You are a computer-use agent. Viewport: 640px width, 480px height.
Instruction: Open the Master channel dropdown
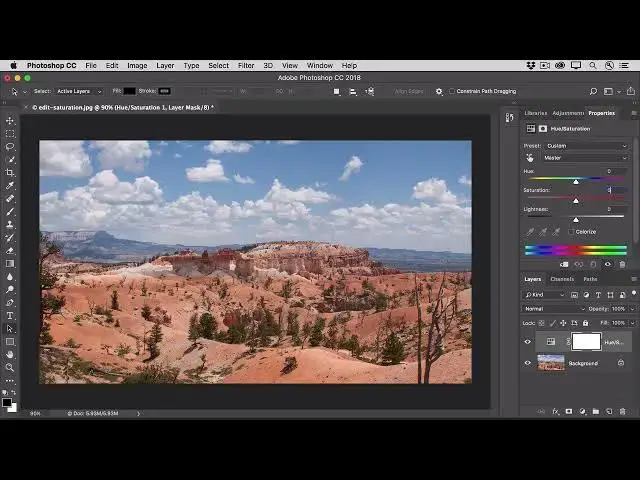(586, 158)
